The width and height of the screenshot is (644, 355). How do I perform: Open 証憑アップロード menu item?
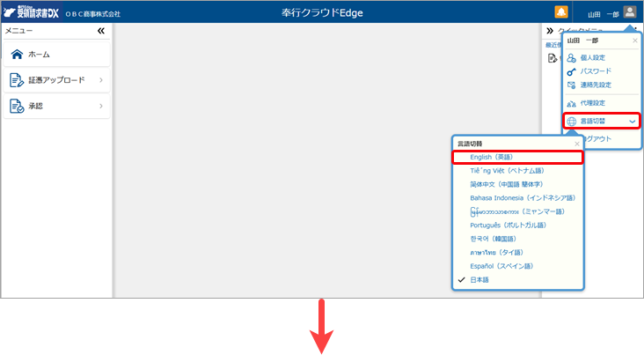pyautogui.click(x=56, y=80)
